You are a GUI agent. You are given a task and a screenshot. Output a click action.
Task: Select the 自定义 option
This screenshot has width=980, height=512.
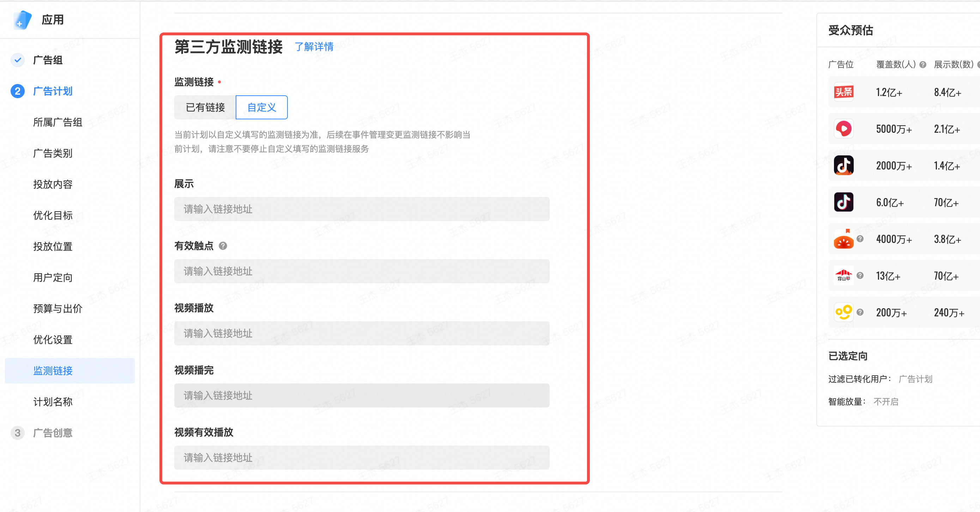pyautogui.click(x=262, y=107)
